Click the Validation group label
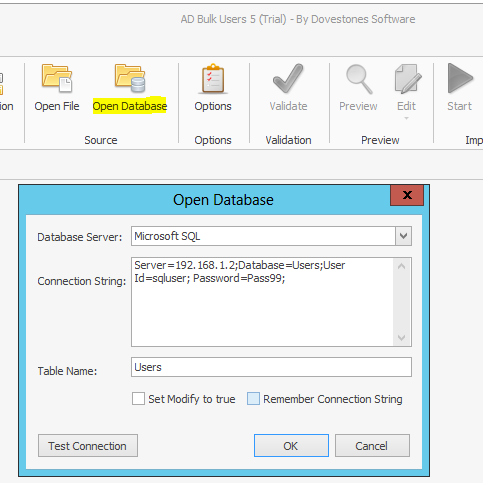The width and height of the screenshot is (483, 483). tap(288, 140)
